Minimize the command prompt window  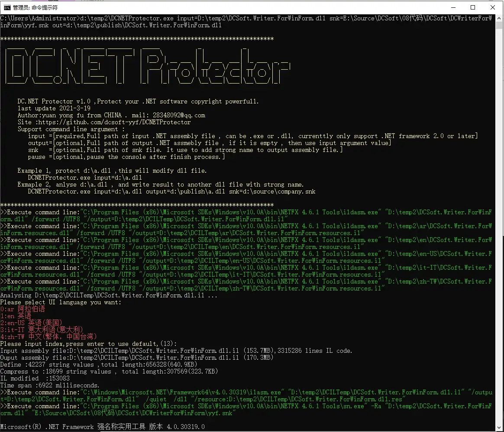(x=453, y=7)
